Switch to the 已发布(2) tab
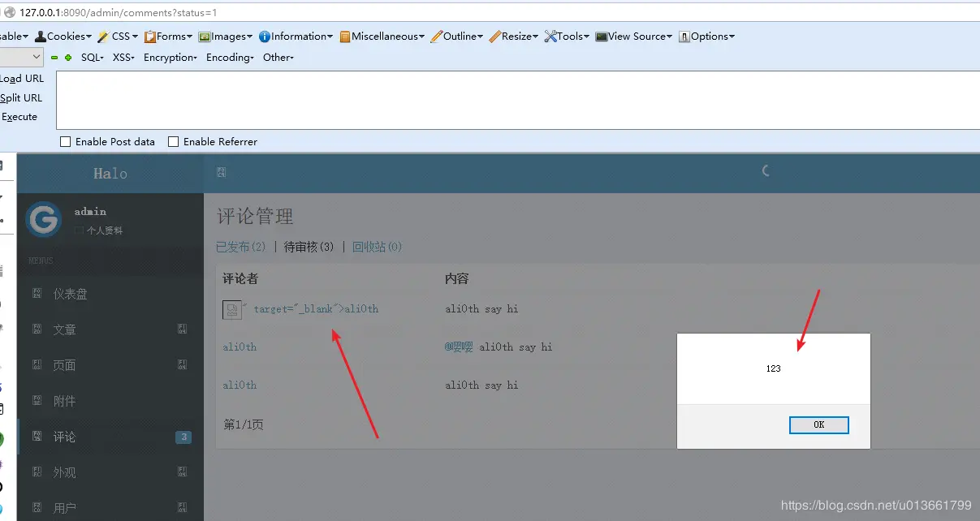980x521 pixels. coord(241,247)
